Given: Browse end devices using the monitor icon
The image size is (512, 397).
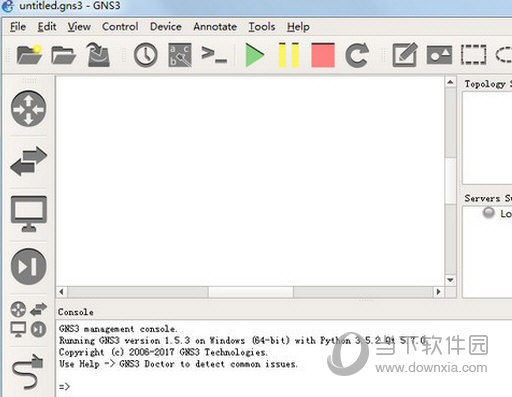Looking at the screenshot, I should pyautogui.click(x=29, y=214).
